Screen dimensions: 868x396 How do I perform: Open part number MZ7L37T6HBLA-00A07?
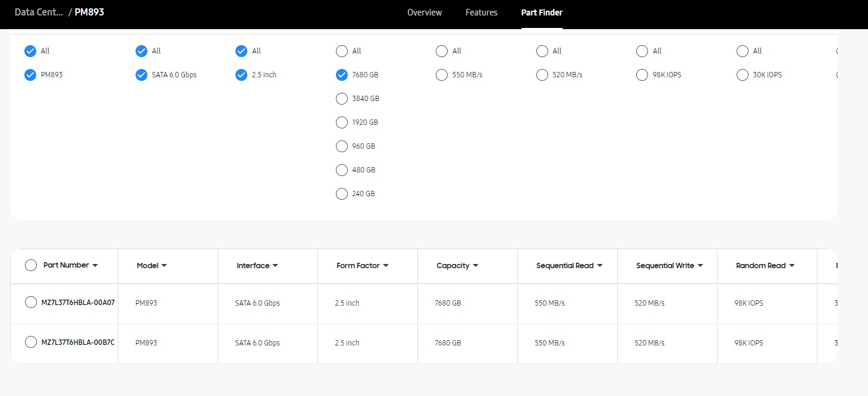pos(78,303)
